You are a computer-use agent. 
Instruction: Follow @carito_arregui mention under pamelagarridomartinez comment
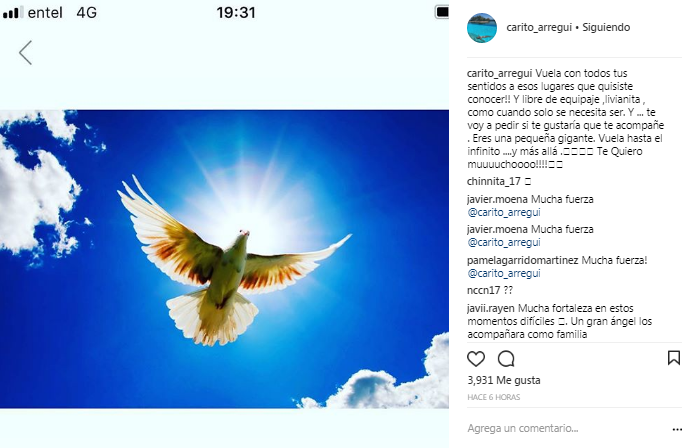[504, 274]
